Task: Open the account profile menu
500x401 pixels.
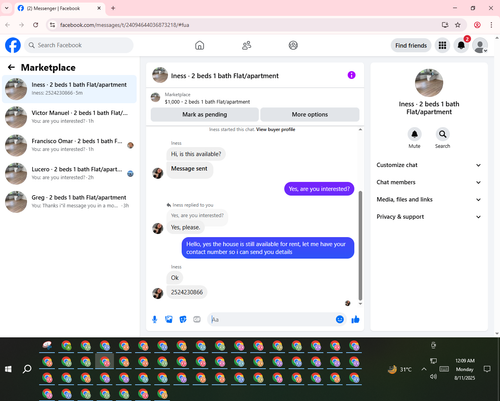Action: pos(480,45)
